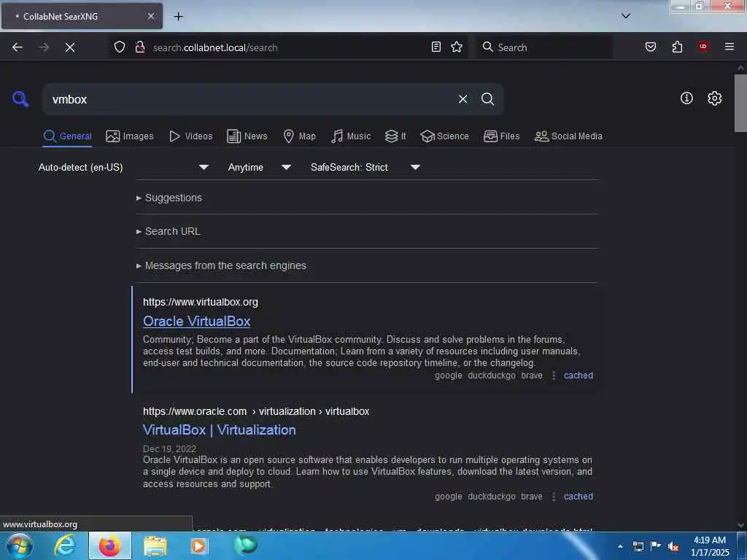The height and width of the screenshot is (560, 747).
Task: Select 'google' engine label under Oracle VirtualBox result
Action: tap(449, 376)
